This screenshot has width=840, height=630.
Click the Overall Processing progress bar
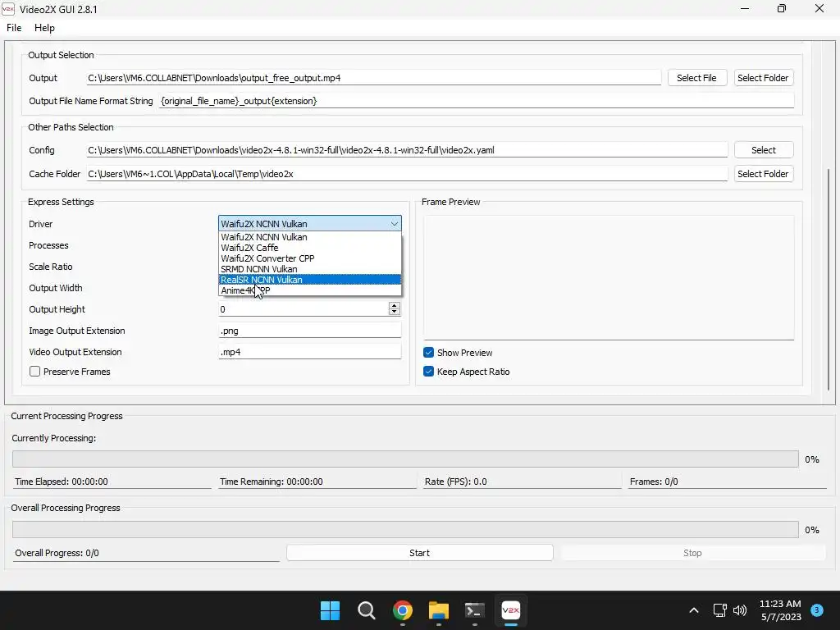(x=405, y=529)
